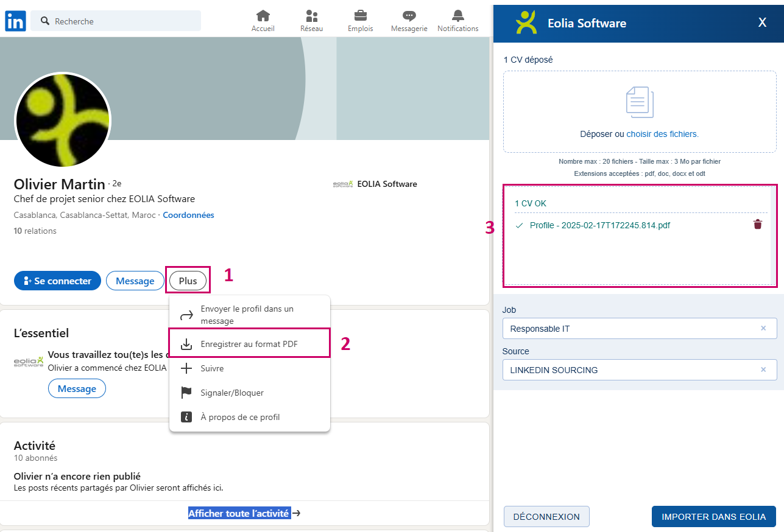Delete the uploaded Profile PDF with trash icon
This screenshot has height=532, width=784.
757,225
